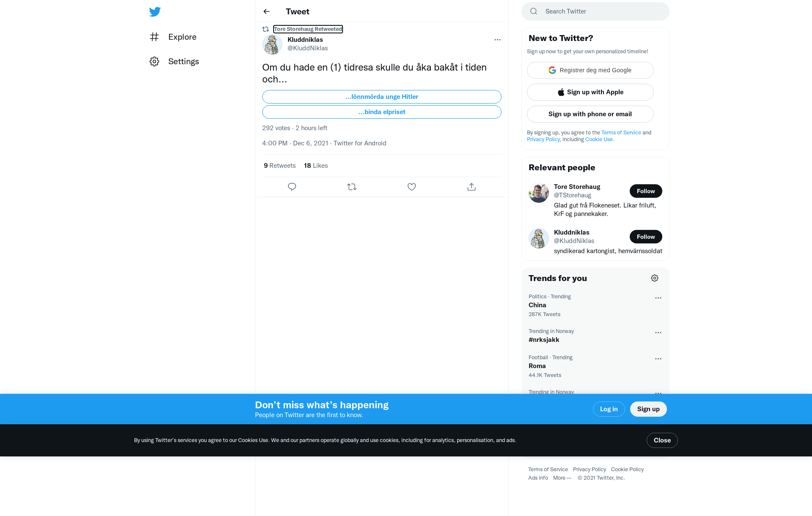This screenshot has width=812, height=516.
Task: Vote for the binda elpriset poll option
Action: (x=381, y=112)
